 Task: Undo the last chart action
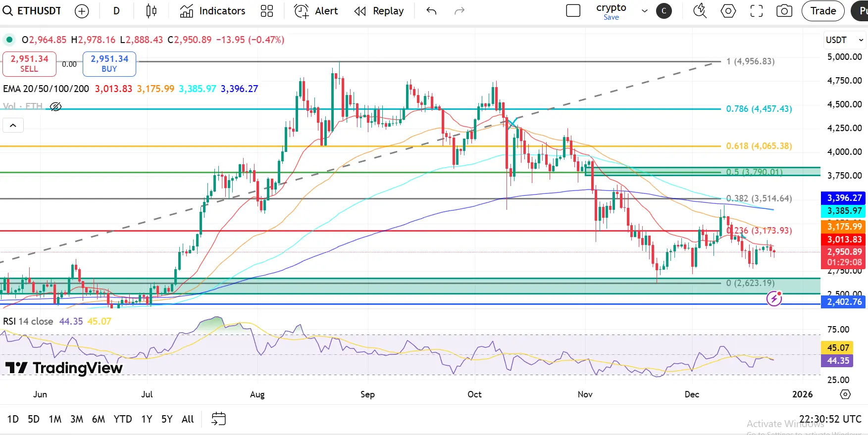pyautogui.click(x=431, y=11)
